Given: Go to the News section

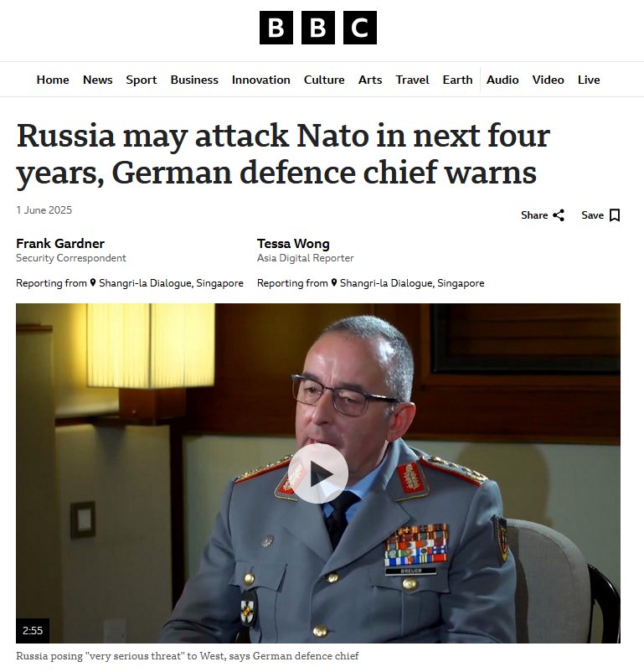Looking at the screenshot, I should [x=98, y=80].
